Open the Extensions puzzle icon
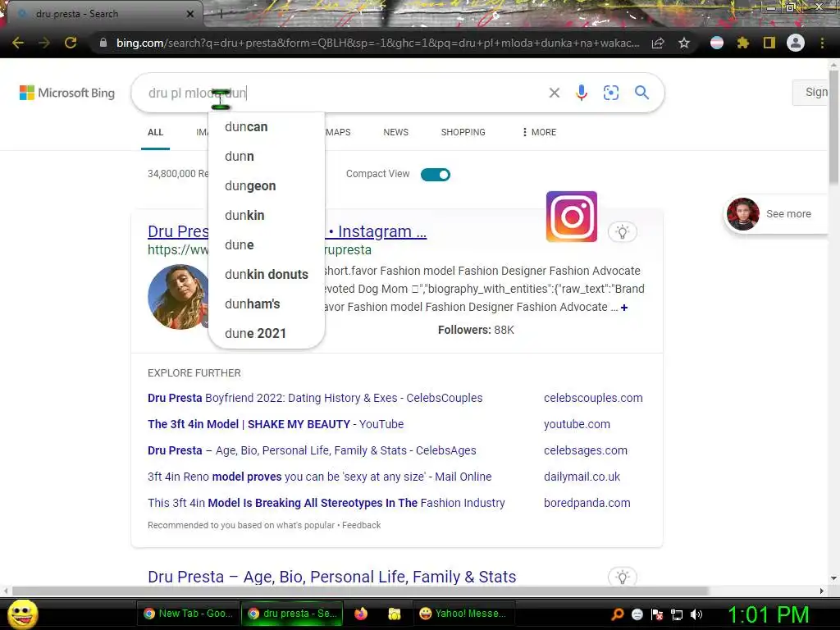This screenshot has width=840, height=630. [x=743, y=43]
